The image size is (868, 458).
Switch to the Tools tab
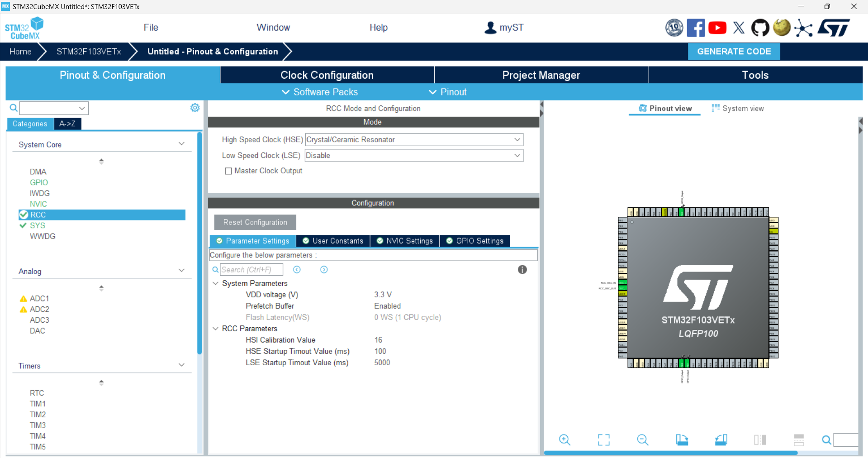[755, 75]
